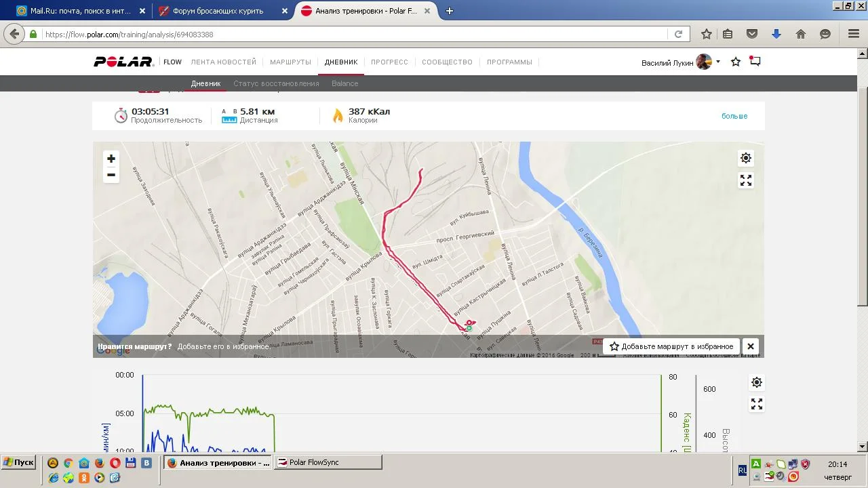This screenshot has height=488, width=868.
Task: Click the favorites star in Polar header
Action: (736, 62)
